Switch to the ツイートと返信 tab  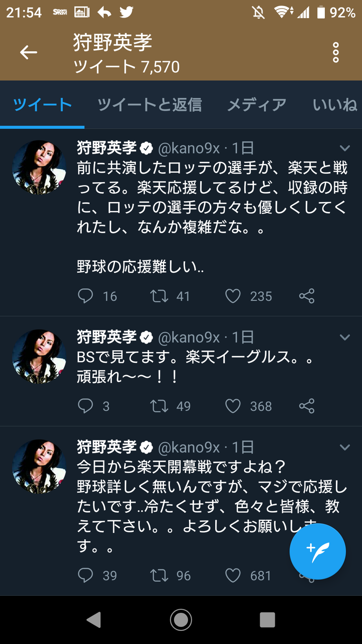click(x=149, y=105)
